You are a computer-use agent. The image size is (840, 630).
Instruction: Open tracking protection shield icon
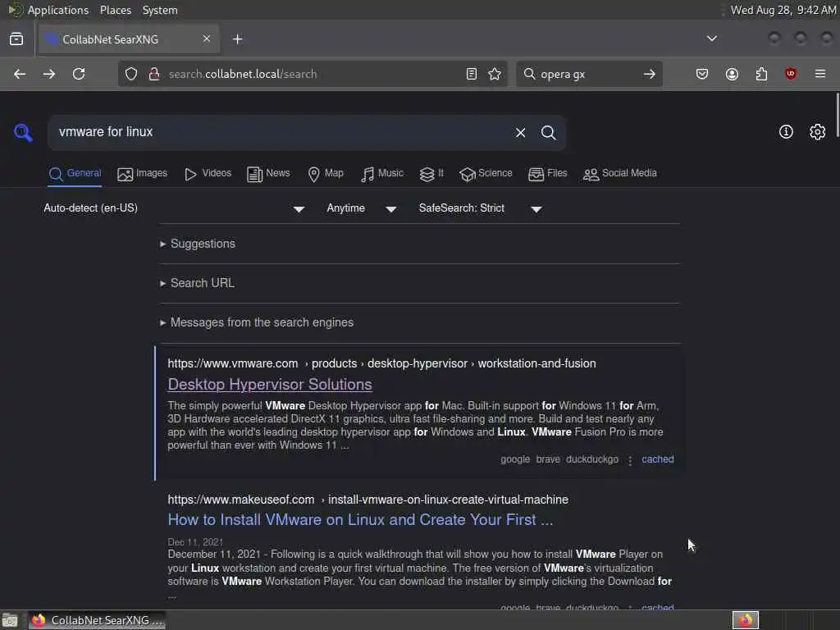131,74
